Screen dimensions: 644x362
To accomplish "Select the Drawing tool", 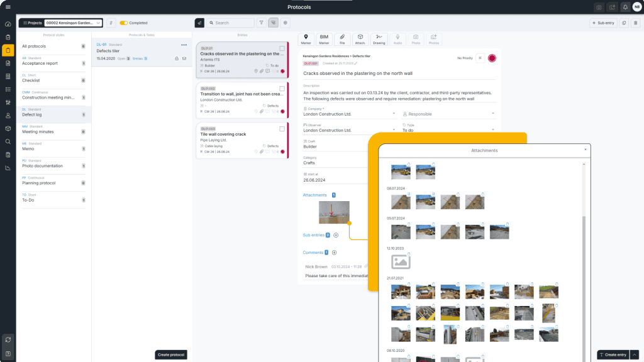I will (x=378, y=39).
